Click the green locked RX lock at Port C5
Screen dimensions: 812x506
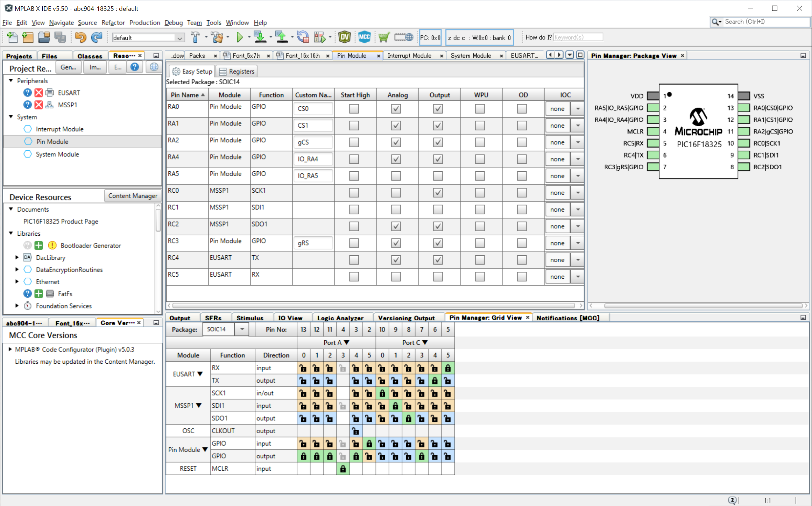pyautogui.click(x=448, y=368)
